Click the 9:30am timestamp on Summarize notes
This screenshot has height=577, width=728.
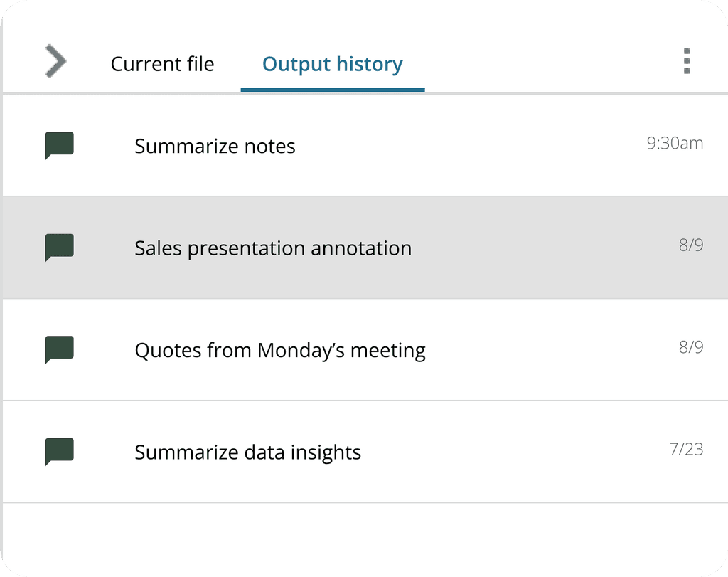coord(675,143)
